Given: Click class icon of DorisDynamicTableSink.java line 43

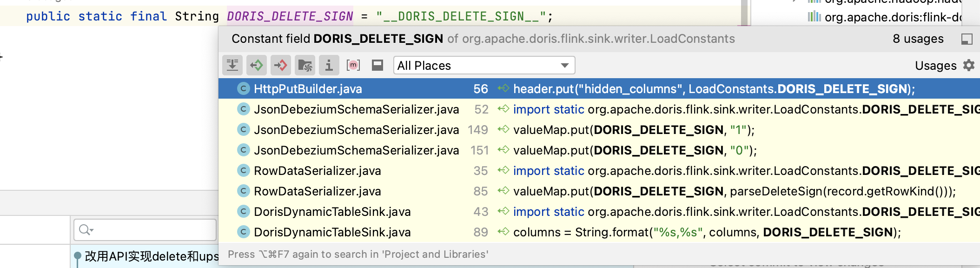Looking at the screenshot, I should click(x=243, y=212).
